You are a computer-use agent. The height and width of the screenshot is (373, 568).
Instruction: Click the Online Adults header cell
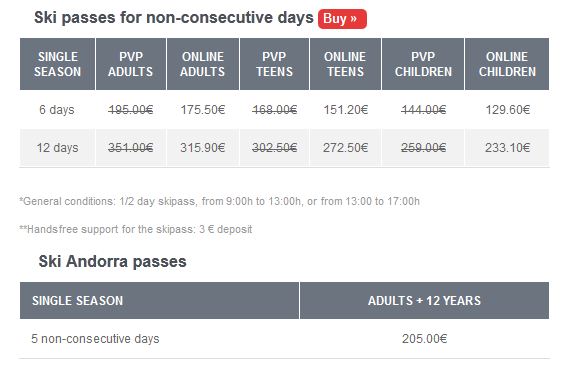[x=202, y=64]
